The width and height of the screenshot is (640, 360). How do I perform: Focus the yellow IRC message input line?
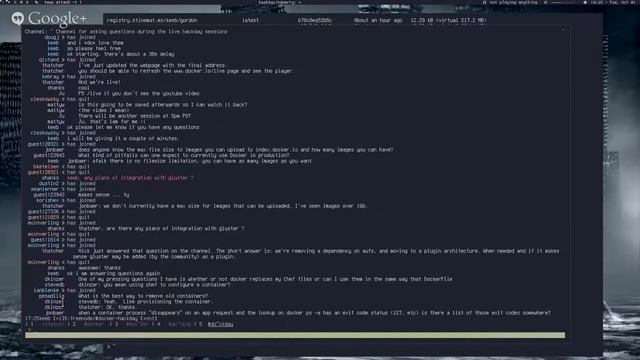click(295, 335)
